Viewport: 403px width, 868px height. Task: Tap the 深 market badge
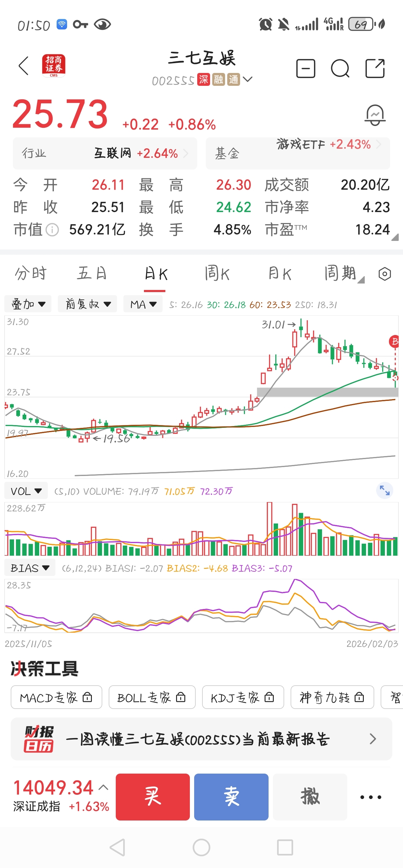(x=203, y=79)
